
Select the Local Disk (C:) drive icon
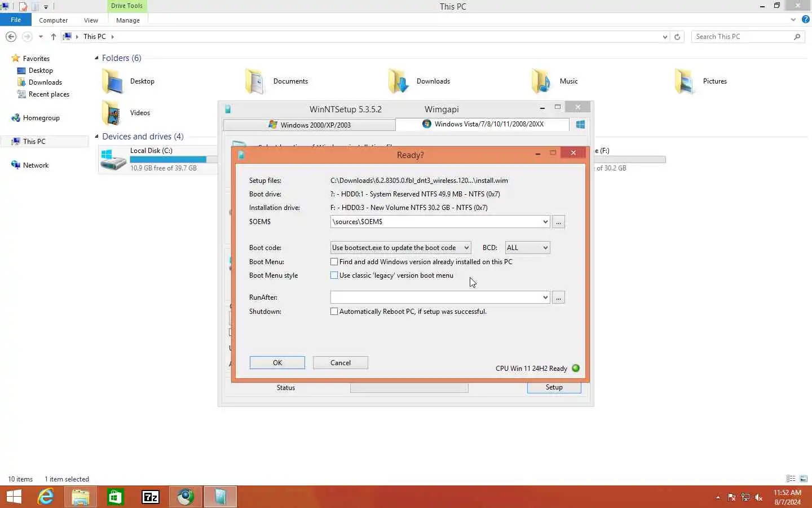pos(113,160)
